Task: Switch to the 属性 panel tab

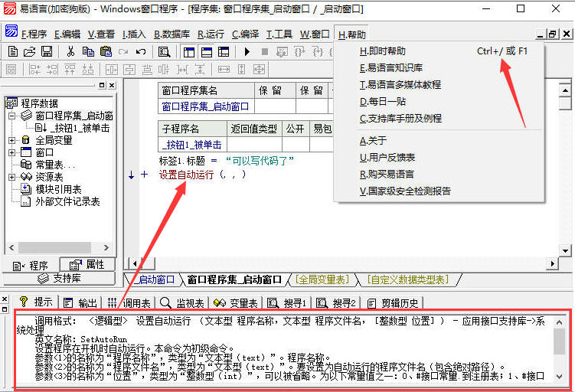Action: [x=87, y=264]
